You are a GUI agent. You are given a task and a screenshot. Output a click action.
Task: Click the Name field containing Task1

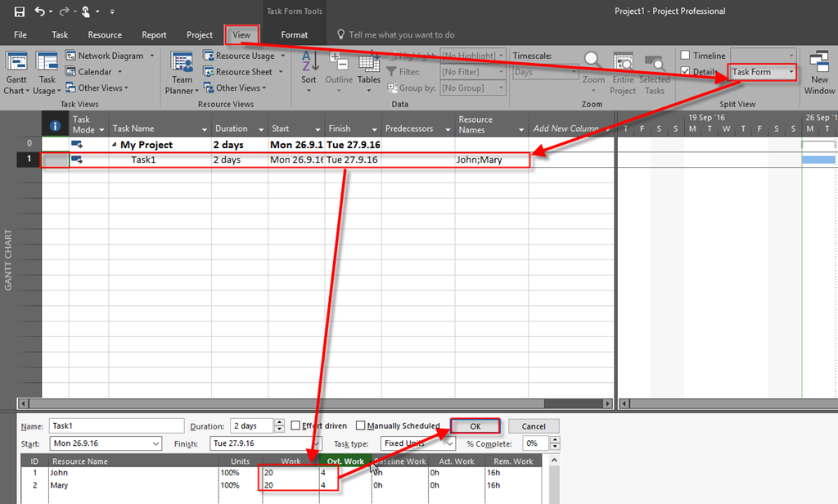click(x=116, y=426)
